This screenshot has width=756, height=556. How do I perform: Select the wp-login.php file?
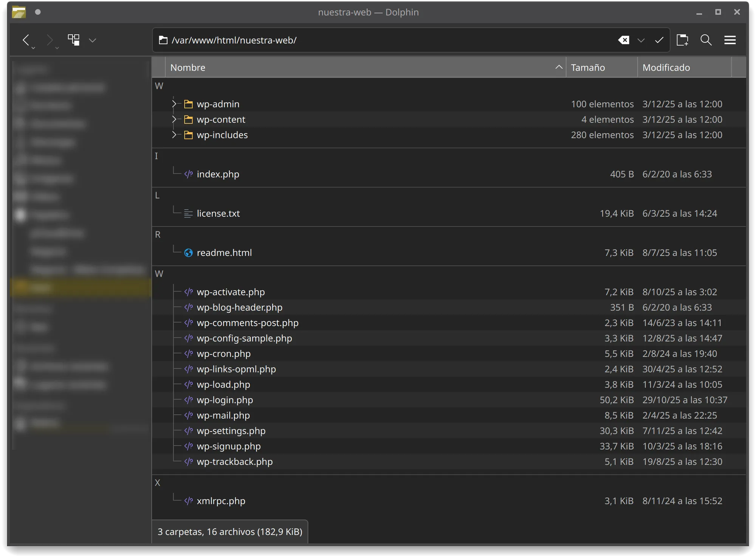click(x=225, y=400)
